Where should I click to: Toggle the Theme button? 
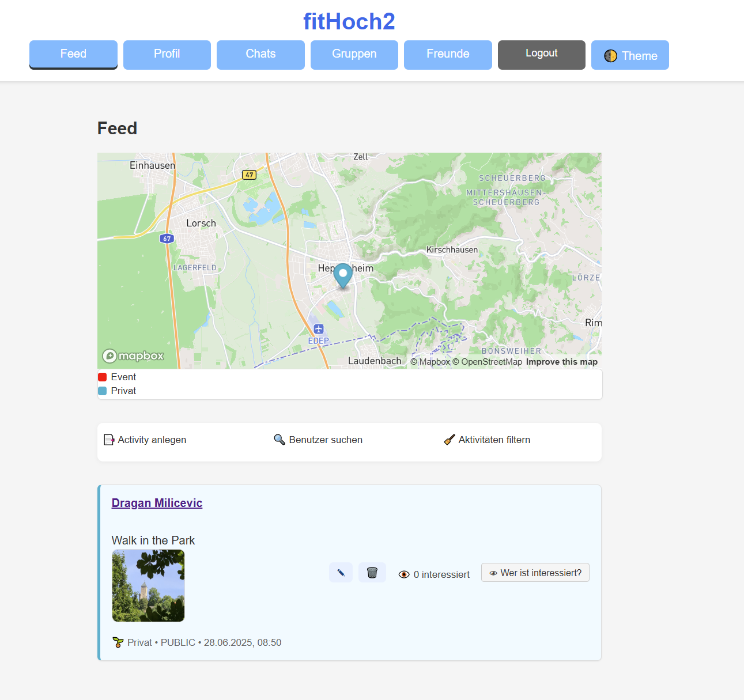630,55
